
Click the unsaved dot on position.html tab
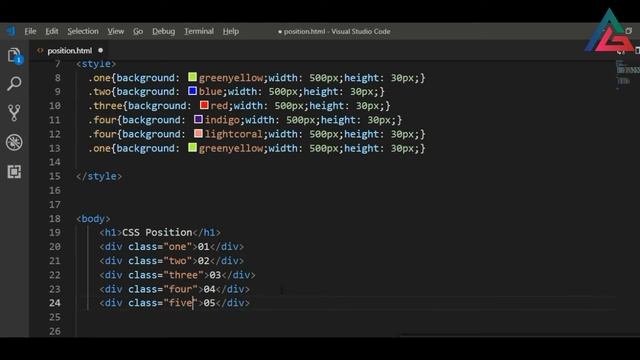pos(100,50)
